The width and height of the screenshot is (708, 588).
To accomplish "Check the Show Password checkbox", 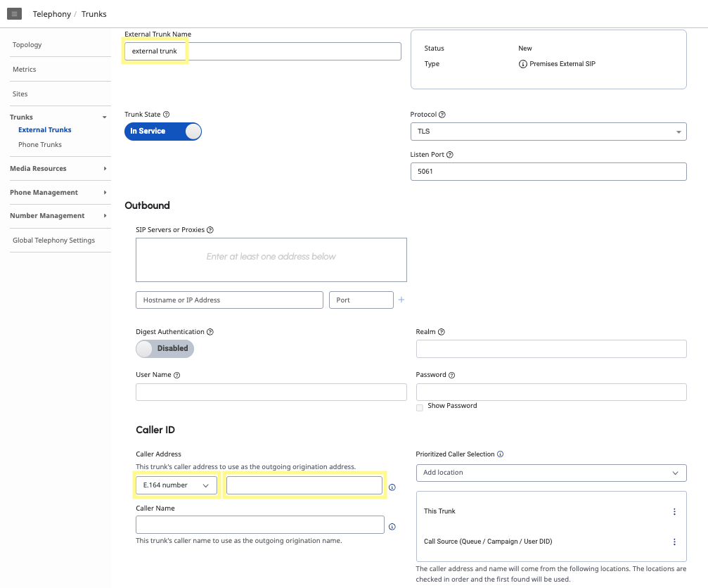I will pos(420,407).
